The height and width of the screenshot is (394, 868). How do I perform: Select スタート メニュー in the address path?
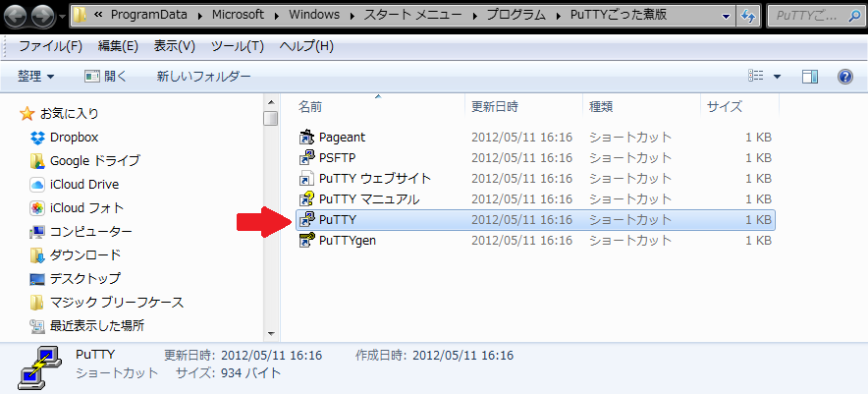click(412, 16)
